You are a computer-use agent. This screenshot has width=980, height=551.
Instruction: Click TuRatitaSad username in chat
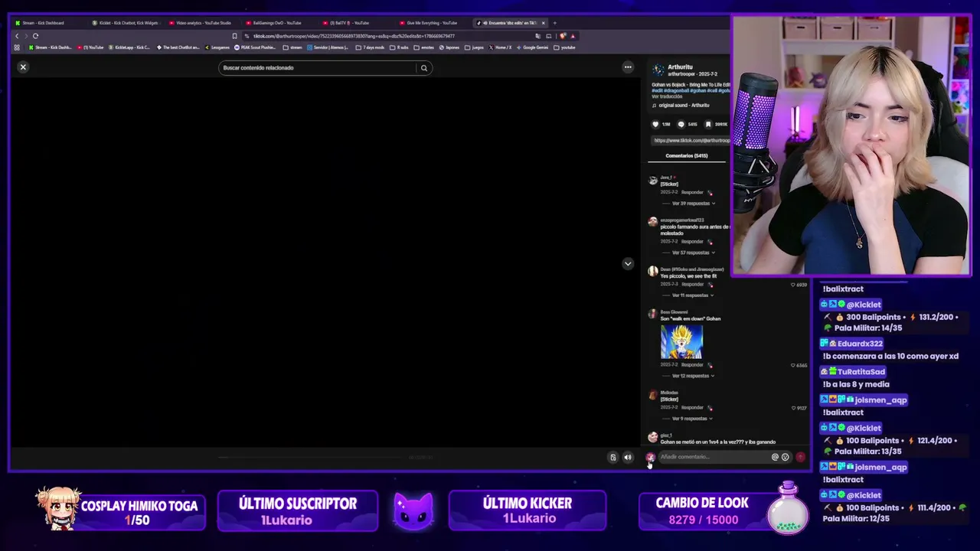click(861, 372)
